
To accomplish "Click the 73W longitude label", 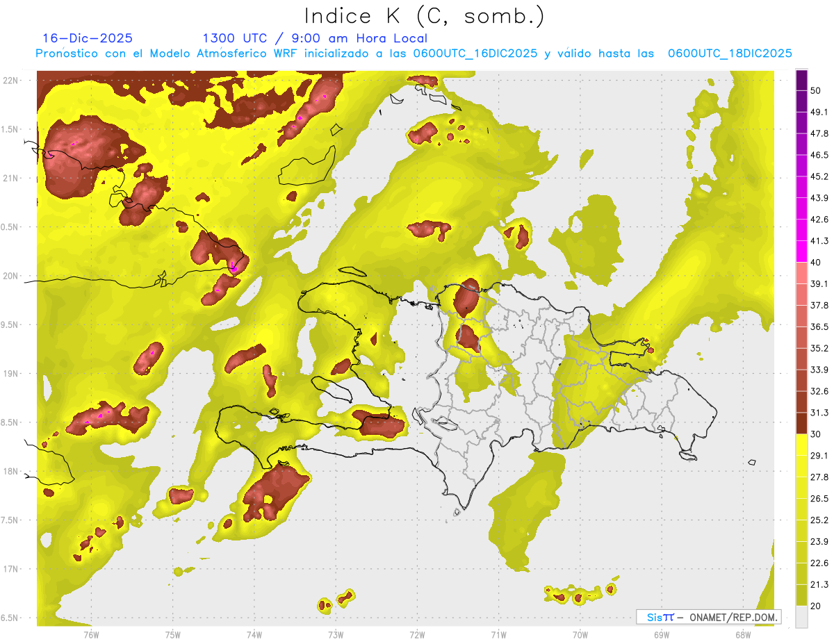I will coord(336,634).
